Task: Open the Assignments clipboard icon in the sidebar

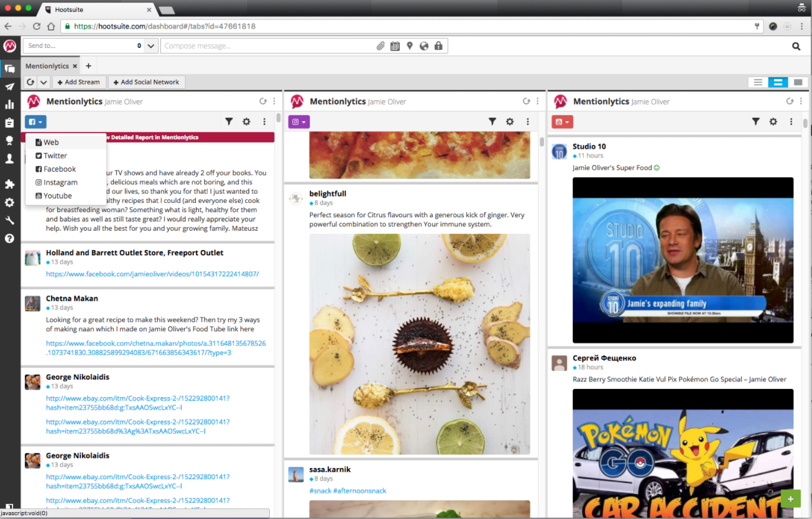Action: 9,123
